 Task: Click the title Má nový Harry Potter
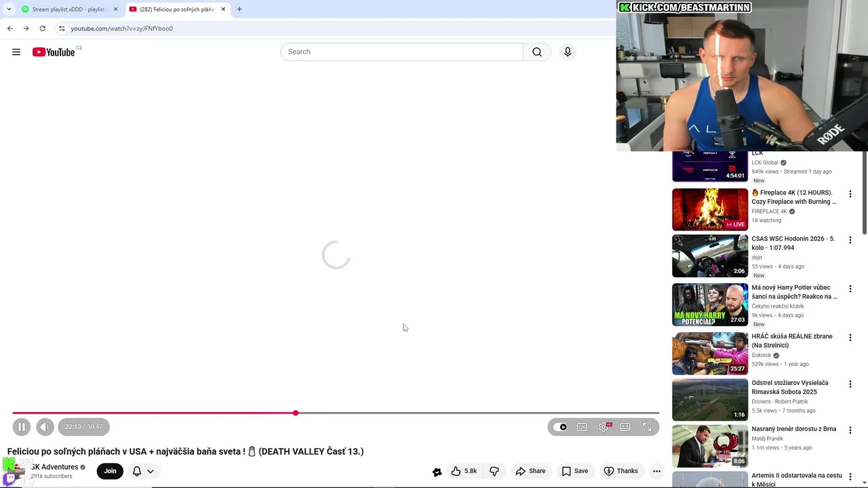794,292
